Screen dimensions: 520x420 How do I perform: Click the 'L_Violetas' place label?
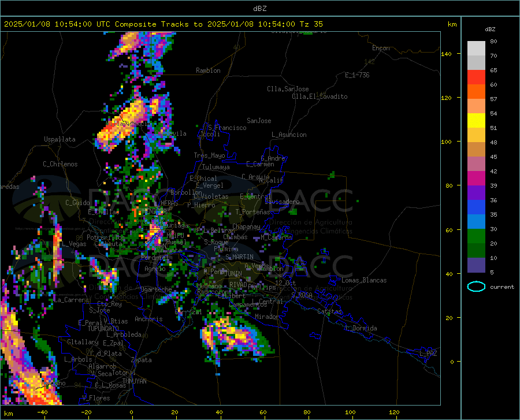click(x=211, y=196)
